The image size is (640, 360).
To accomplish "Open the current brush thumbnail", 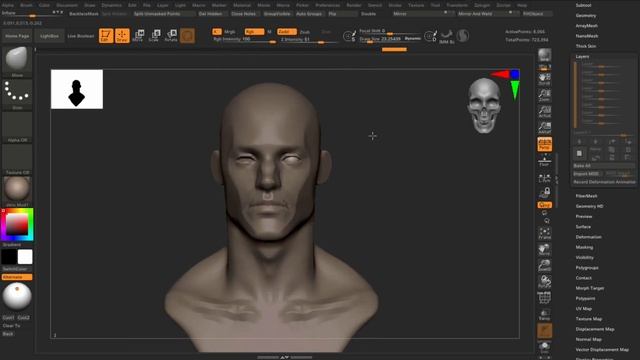I will (x=17, y=60).
